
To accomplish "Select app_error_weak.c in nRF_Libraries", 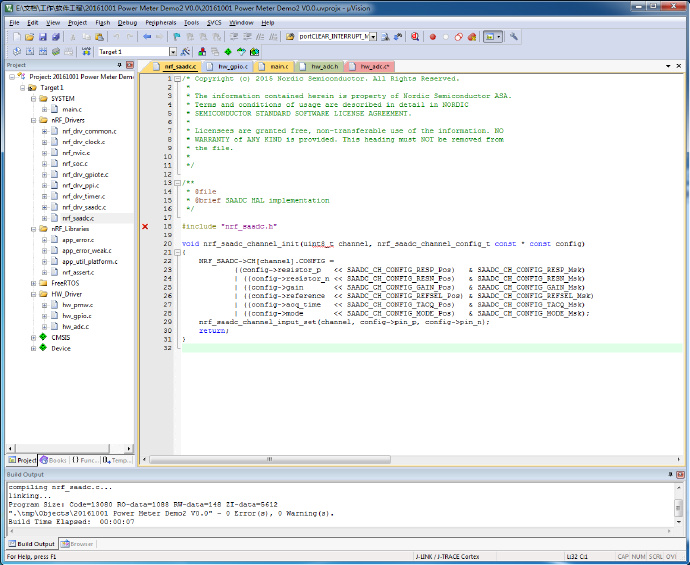I will 87,251.
